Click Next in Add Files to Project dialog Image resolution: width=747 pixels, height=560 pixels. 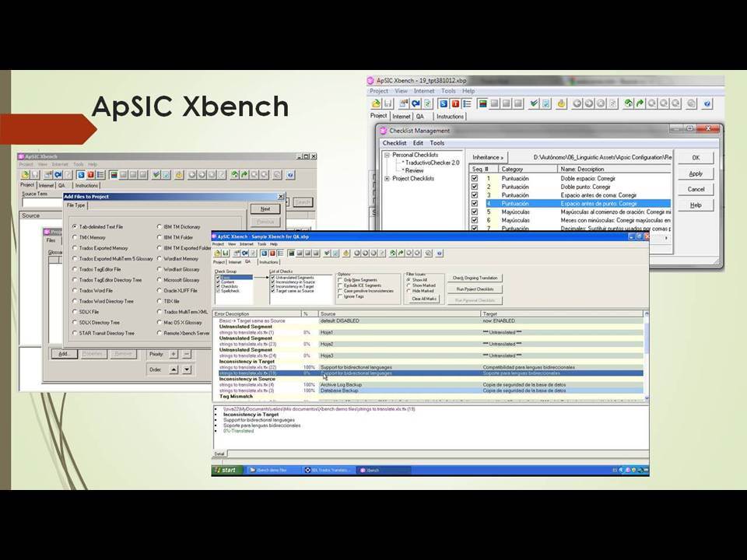pos(265,208)
